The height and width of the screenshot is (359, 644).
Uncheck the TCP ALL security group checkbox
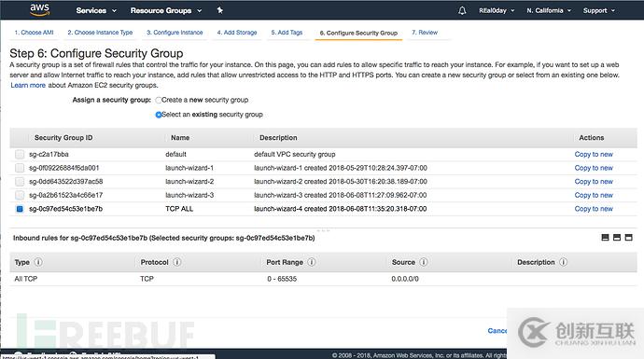click(x=20, y=209)
